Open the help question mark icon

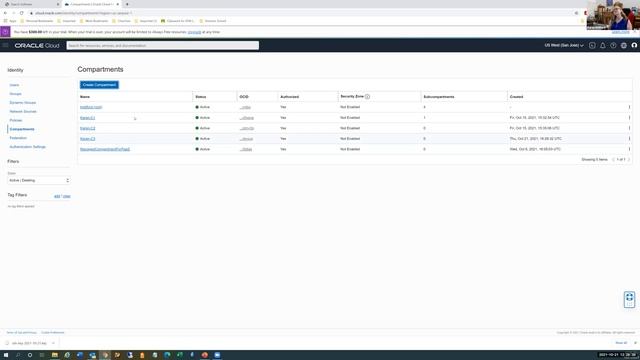click(613, 45)
